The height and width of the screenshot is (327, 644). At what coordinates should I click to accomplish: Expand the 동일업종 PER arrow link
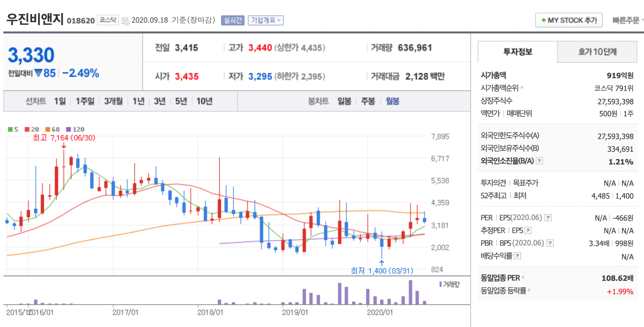pos(523,277)
